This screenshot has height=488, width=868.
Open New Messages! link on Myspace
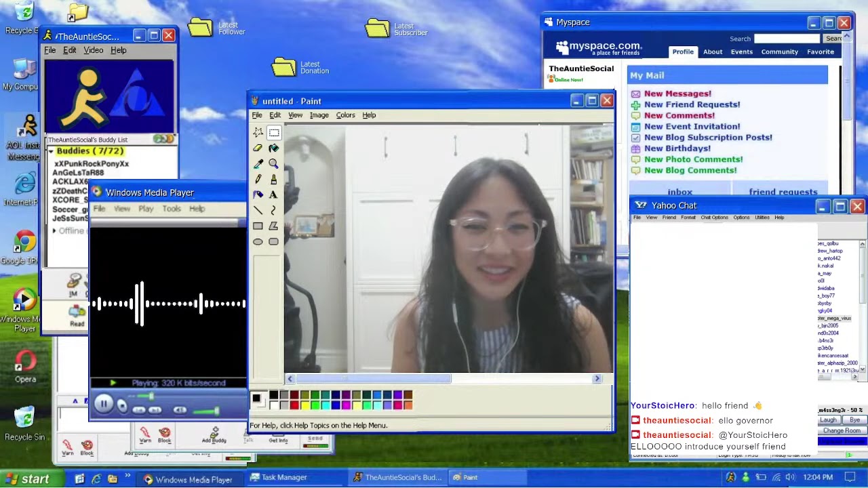(677, 94)
